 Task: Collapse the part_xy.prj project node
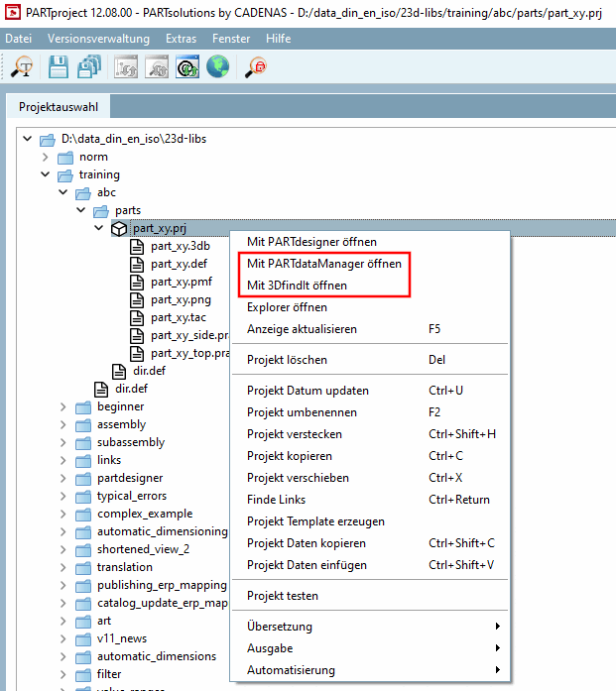point(99,228)
